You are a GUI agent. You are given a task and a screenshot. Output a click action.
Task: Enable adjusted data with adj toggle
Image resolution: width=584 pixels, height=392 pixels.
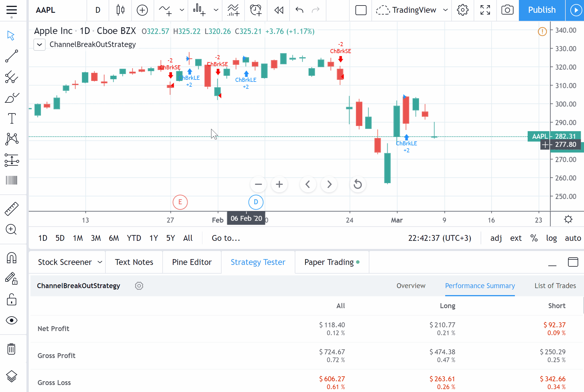point(496,238)
